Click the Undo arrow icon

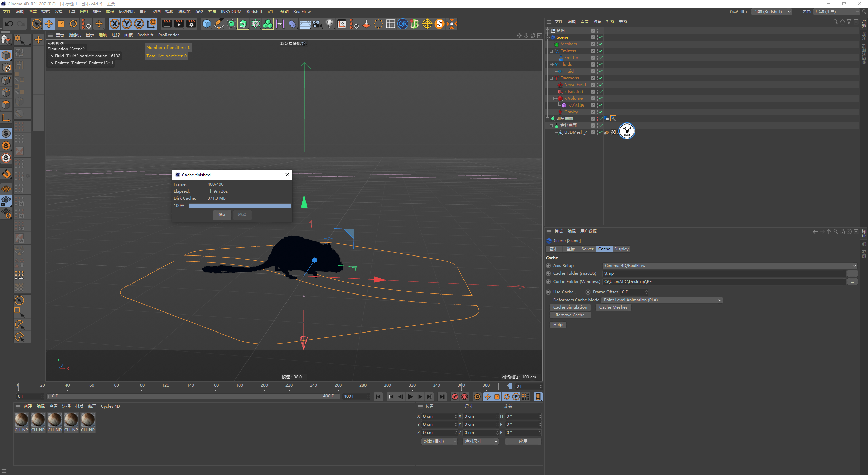9,24
